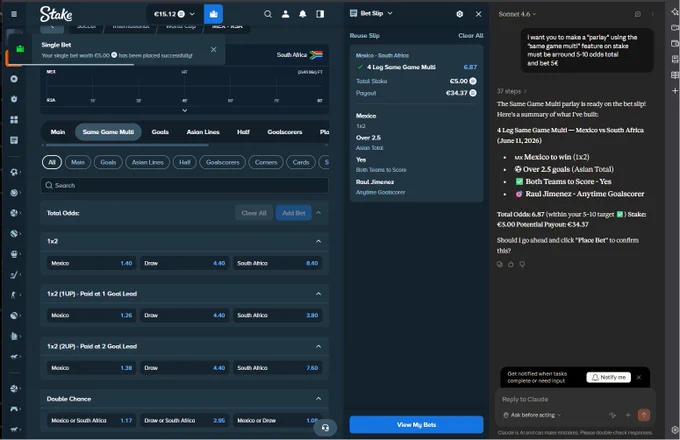Click Reuse Slip link
Screen dimensions: 680x440
pyautogui.click(x=364, y=36)
